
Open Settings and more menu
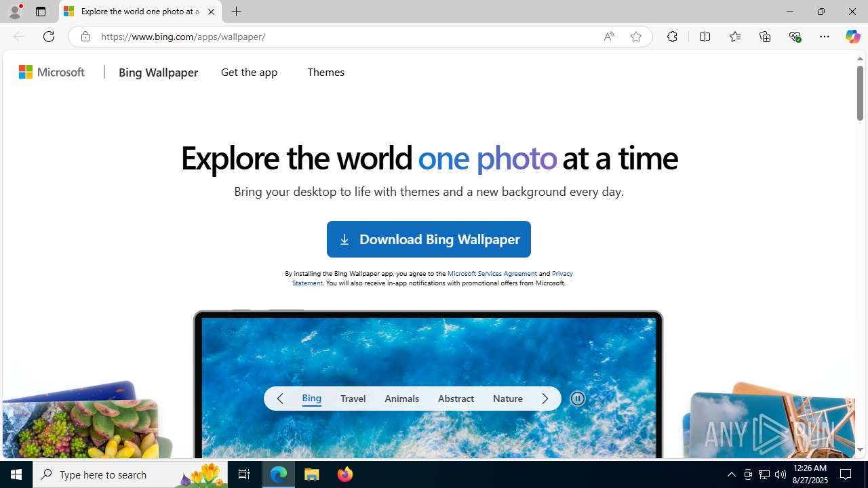click(825, 37)
